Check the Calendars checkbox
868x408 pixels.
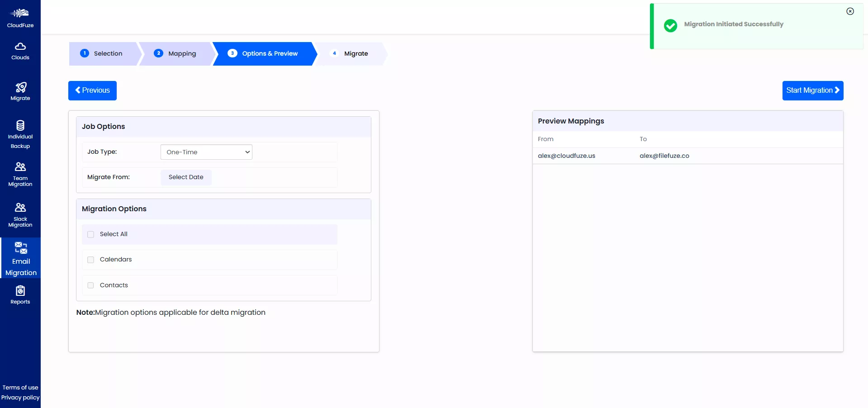(x=90, y=260)
